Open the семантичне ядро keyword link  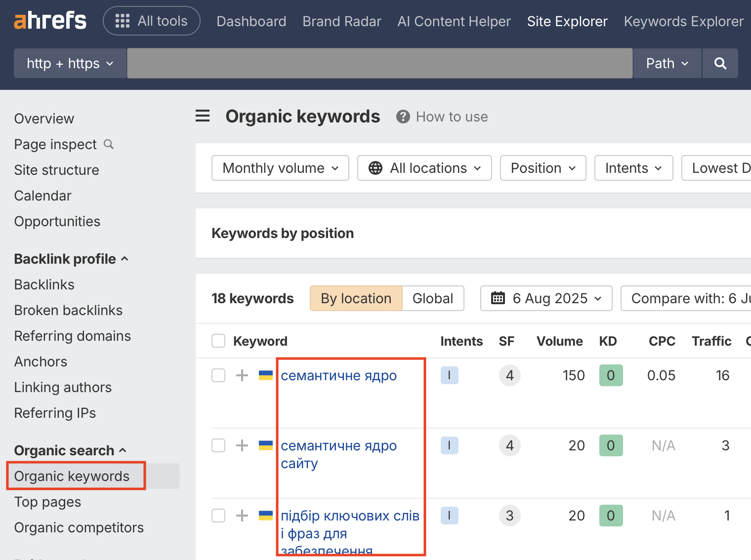pyautogui.click(x=338, y=376)
